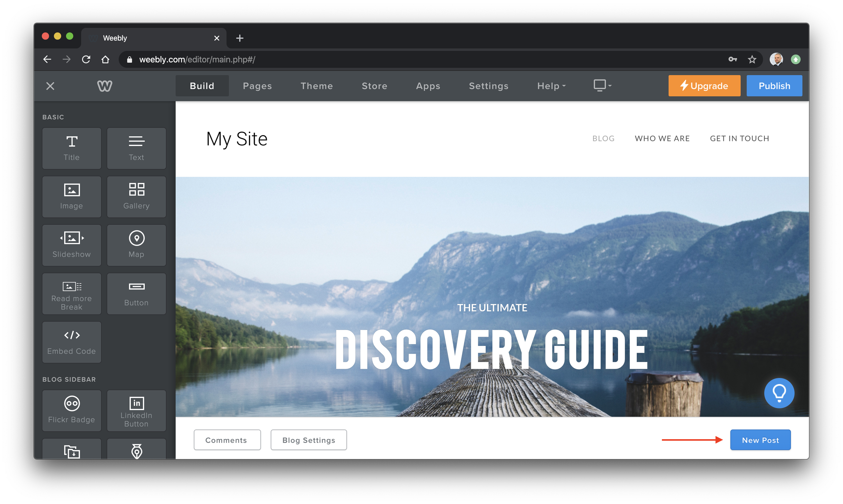This screenshot has width=843, height=504.
Task: Open the Comments button
Action: (x=227, y=440)
